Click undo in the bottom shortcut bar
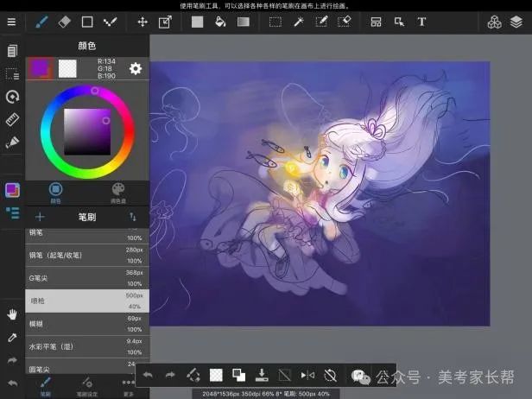 click(148, 375)
